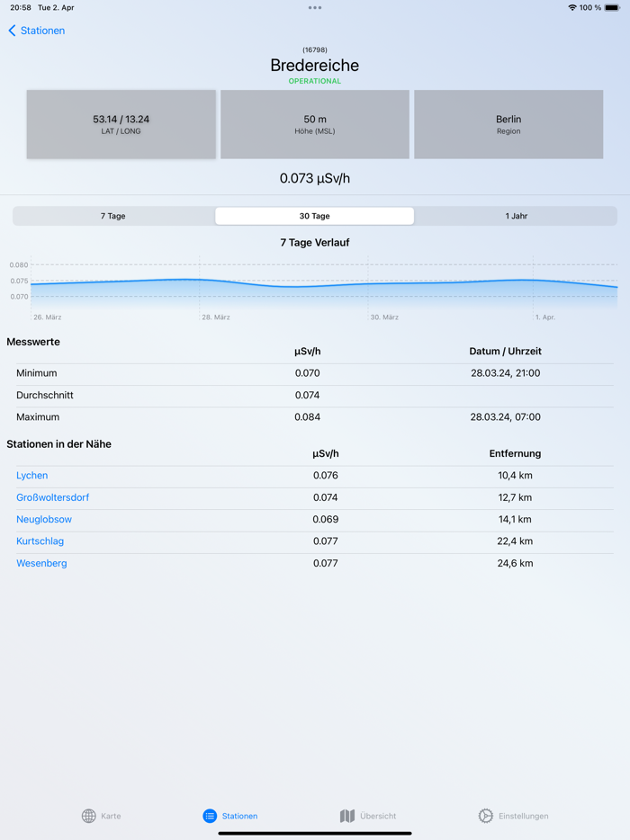Tap the status bar clock 20:58
630x840 pixels.
(x=21, y=7)
